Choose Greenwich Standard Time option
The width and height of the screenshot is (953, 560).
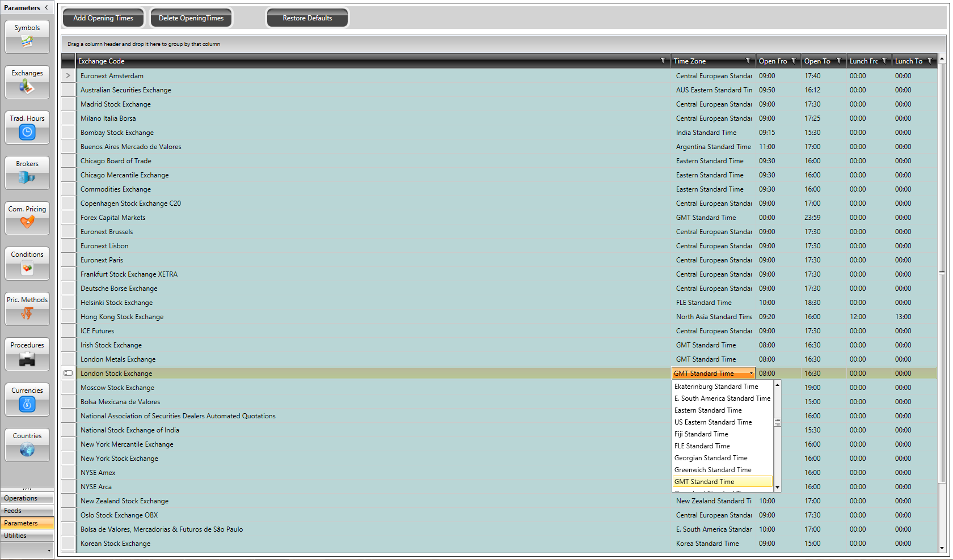(712, 470)
